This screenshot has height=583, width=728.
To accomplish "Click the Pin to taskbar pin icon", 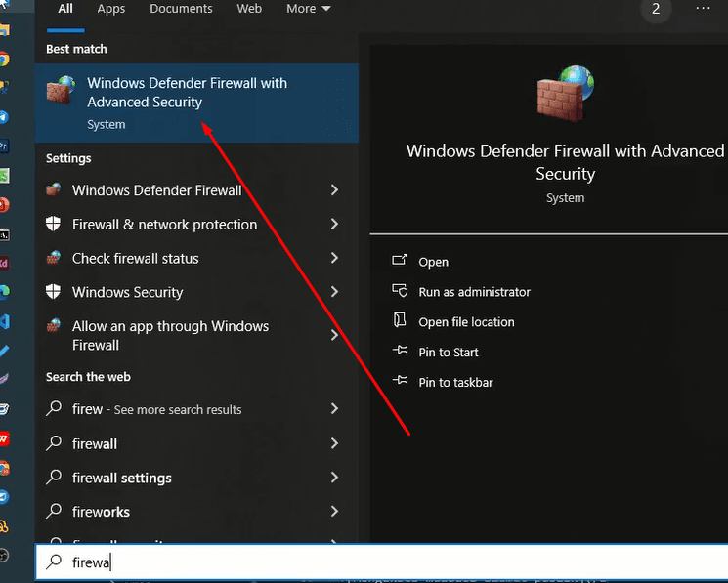I will 399,382.
